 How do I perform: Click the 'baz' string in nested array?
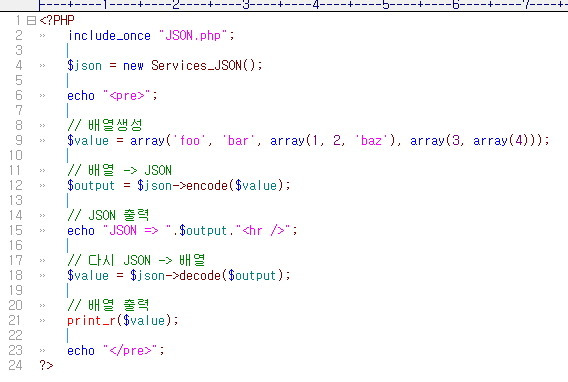click(371, 140)
